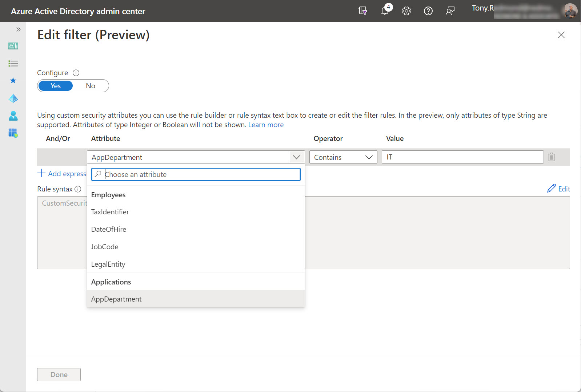Open the notifications bell

tap(385, 11)
